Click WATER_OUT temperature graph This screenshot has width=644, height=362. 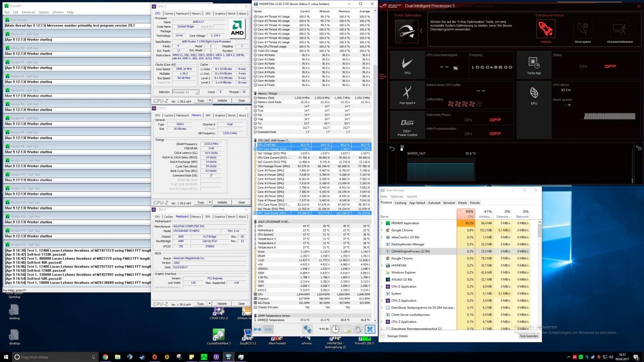[442, 170]
